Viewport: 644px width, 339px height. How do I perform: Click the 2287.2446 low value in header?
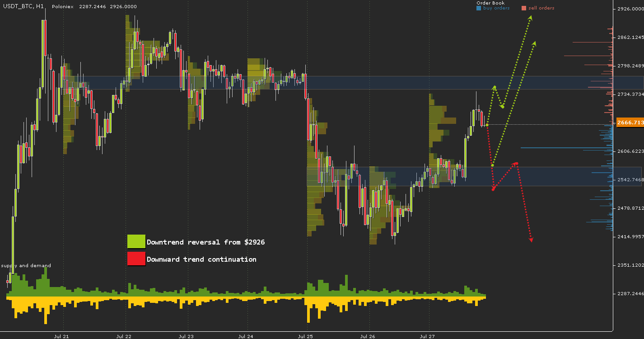tap(92, 7)
